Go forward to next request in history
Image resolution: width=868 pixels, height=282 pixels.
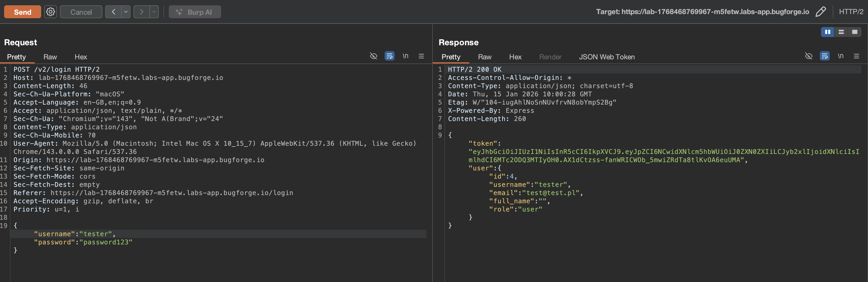(141, 12)
